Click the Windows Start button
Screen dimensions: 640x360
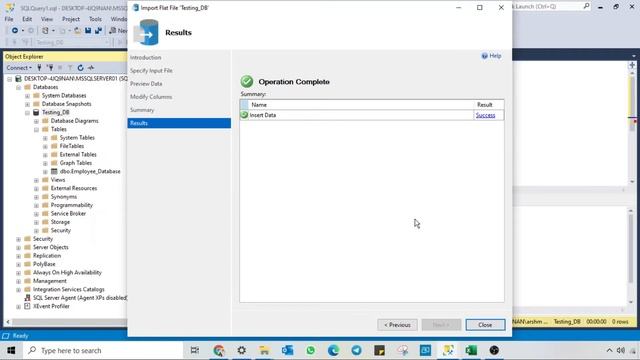coord(11,351)
